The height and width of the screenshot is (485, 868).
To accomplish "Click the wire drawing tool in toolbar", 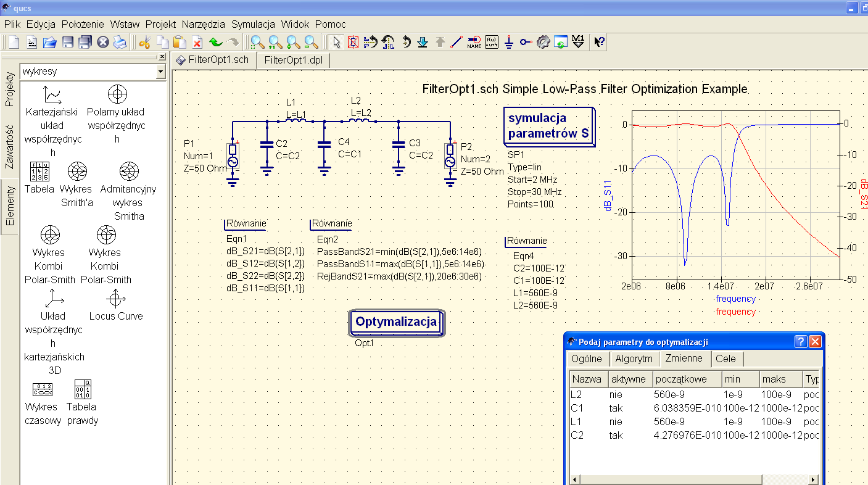I will (x=457, y=42).
